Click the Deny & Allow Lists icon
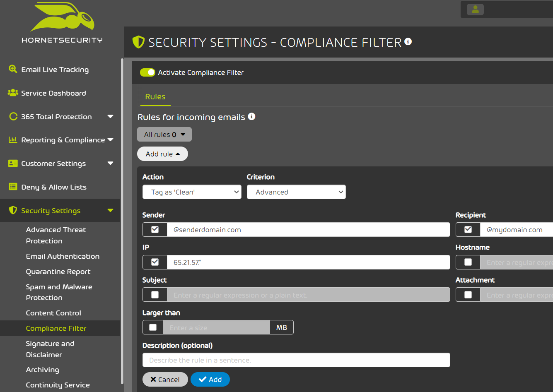Image resolution: width=553 pixels, height=392 pixels. coord(13,187)
